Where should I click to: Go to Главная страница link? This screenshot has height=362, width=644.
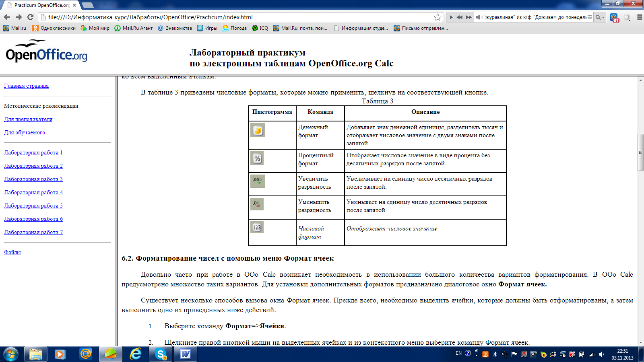tap(26, 86)
